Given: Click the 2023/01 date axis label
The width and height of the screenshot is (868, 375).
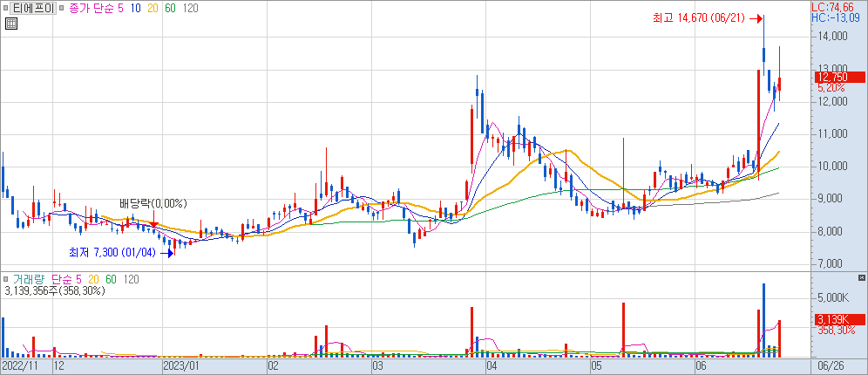Looking at the screenshot, I should coord(180,366).
